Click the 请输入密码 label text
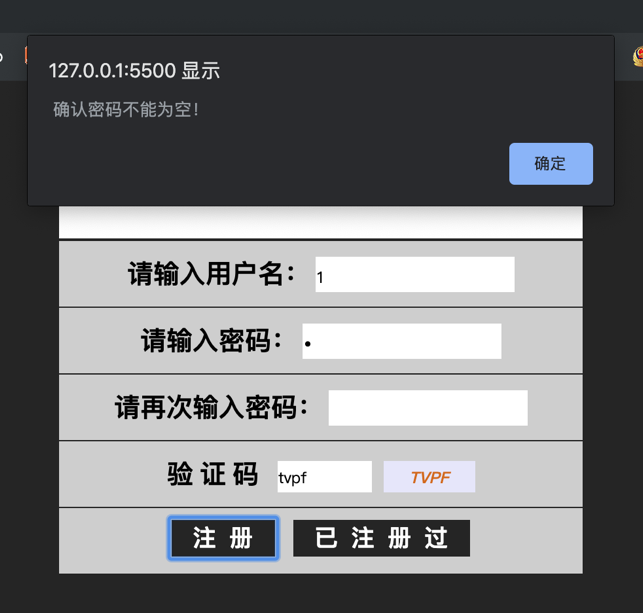 click(x=212, y=340)
